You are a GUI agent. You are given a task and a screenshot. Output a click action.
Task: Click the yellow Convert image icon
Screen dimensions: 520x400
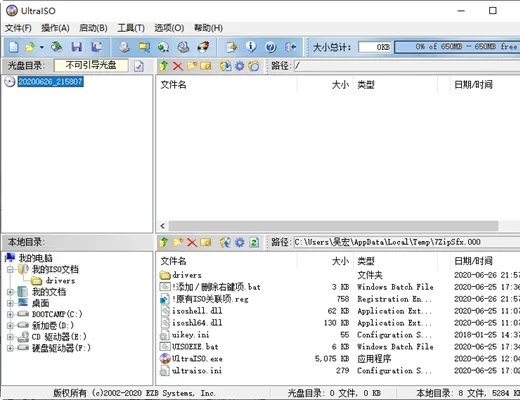click(144, 47)
